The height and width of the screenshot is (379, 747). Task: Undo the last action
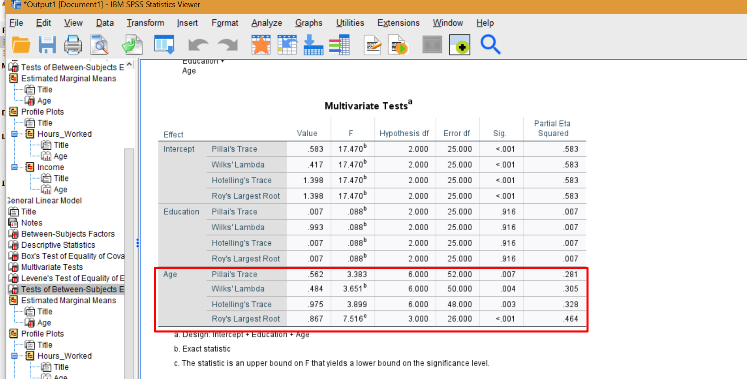(x=198, y=46)
